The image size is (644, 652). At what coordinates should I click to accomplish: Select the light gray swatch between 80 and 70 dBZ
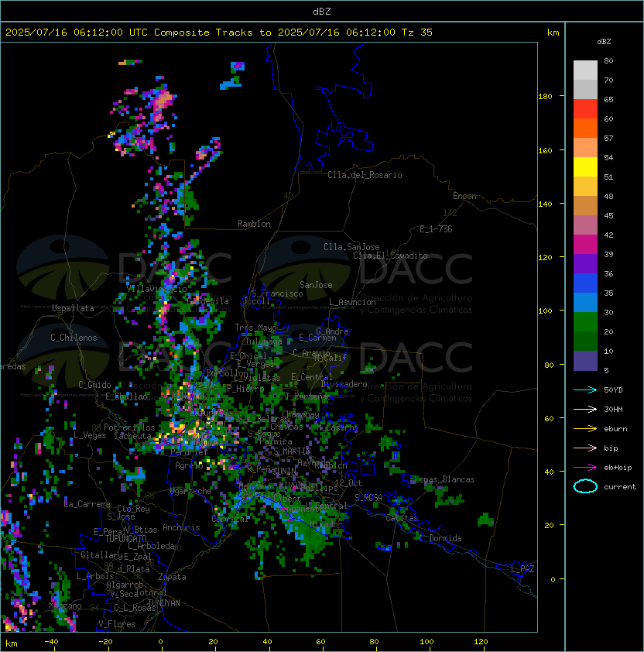tap(585, 70)
